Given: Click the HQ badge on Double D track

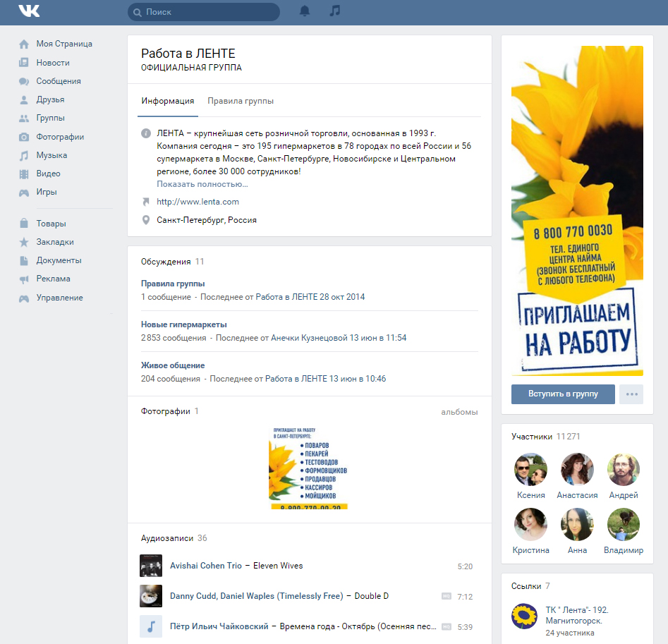Looking at the screenshot, I should tap(446, 596).
